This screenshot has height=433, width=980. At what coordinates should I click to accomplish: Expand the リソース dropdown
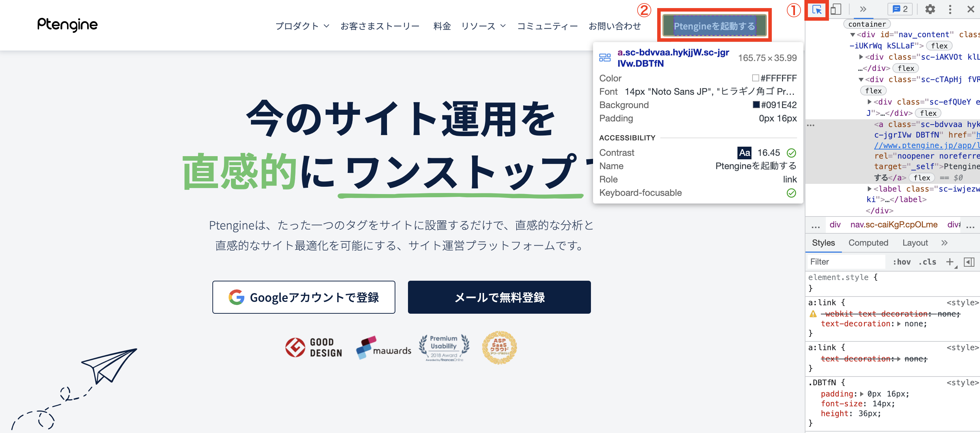[483, 26]
